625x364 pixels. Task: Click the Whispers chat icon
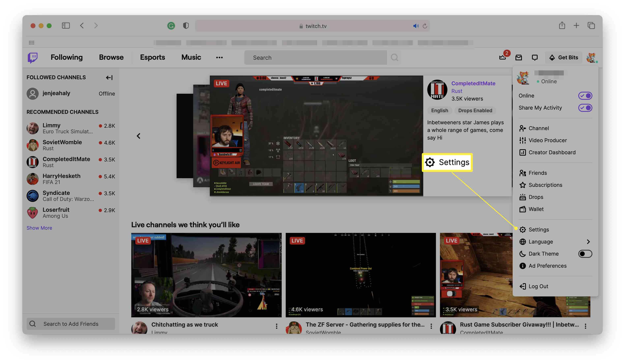(x=534, y=57)
